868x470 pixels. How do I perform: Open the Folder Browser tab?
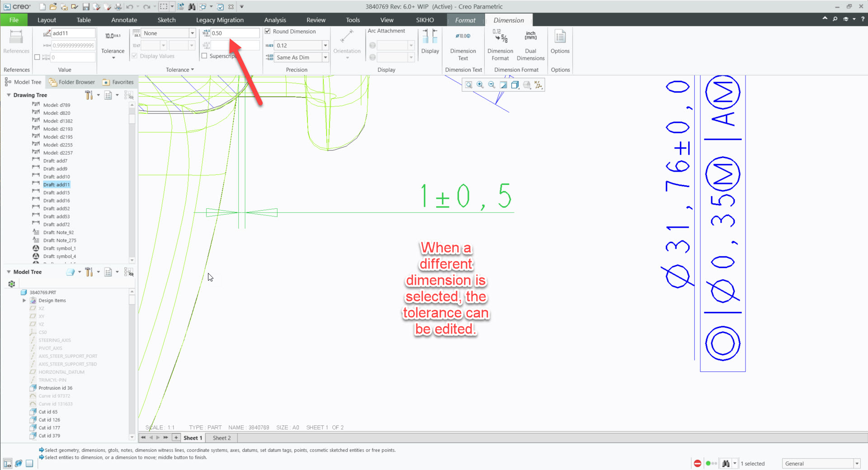coord(72,82)
